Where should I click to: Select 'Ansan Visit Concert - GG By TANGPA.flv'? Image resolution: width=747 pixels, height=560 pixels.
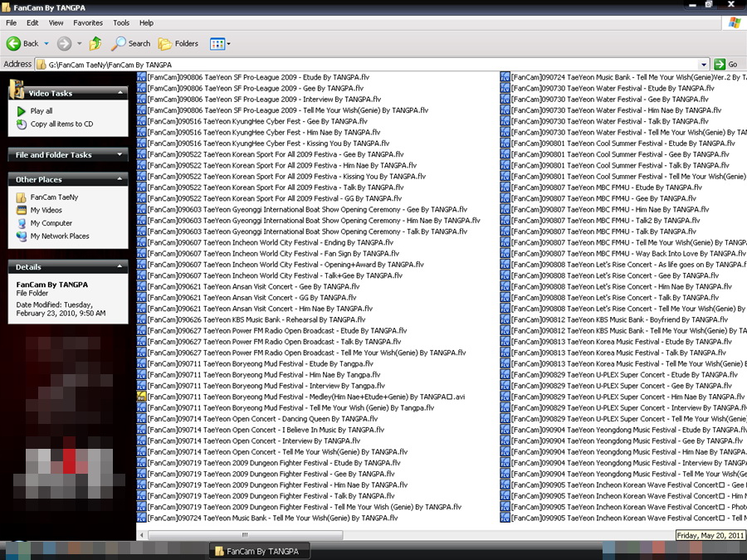pyautogui.click(x=252, y=298)
